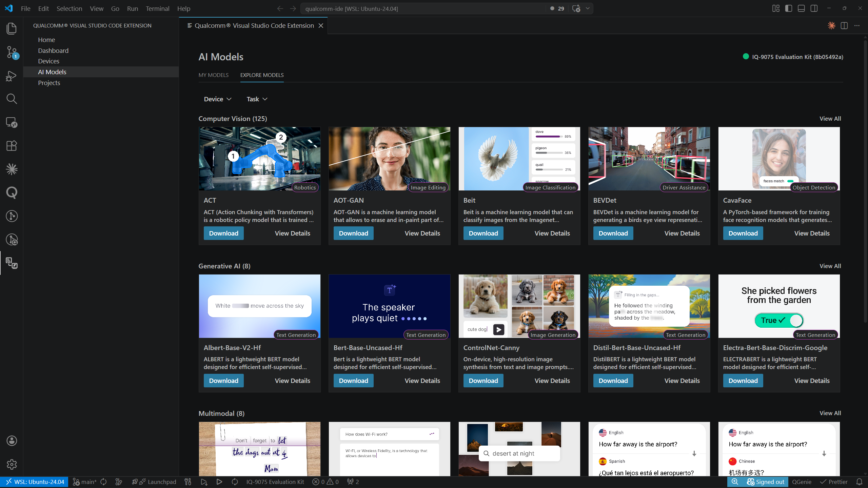Viewport: 868px width, 488px height.
Task: Open the Selection menu
Action: point(69,8)
